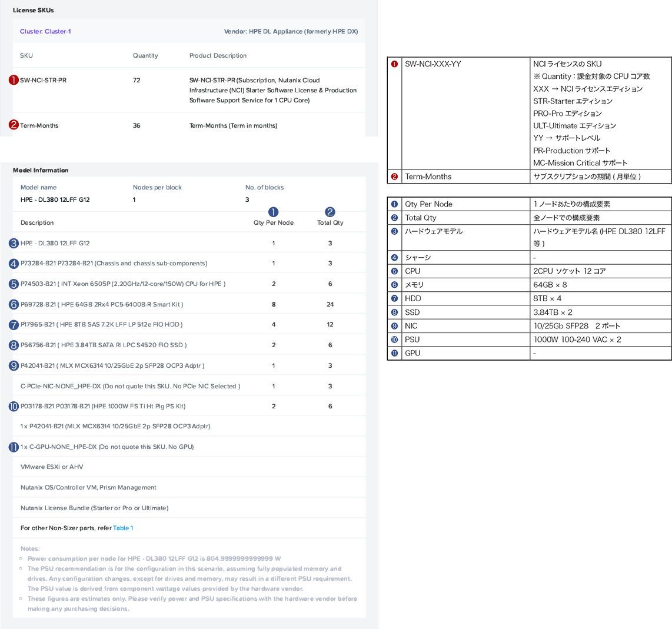Click blue marker 2 above Total Qty header

coord(330,212)
